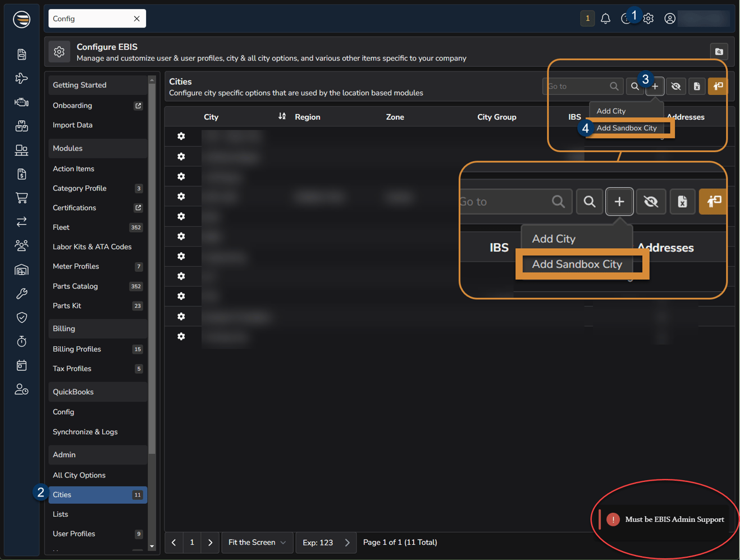Screen dimensions: 740x560
Task: Click the notification bell icon
Action: click(605, 19)
